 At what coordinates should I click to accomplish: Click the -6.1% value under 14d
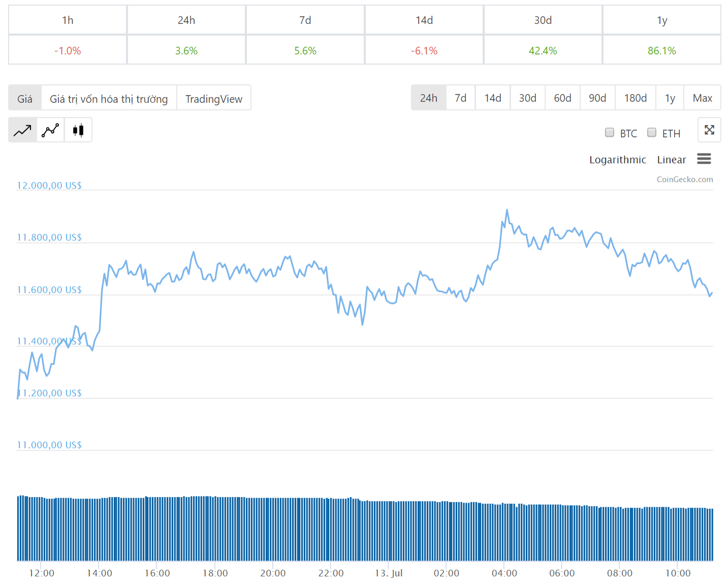(424, 50)
